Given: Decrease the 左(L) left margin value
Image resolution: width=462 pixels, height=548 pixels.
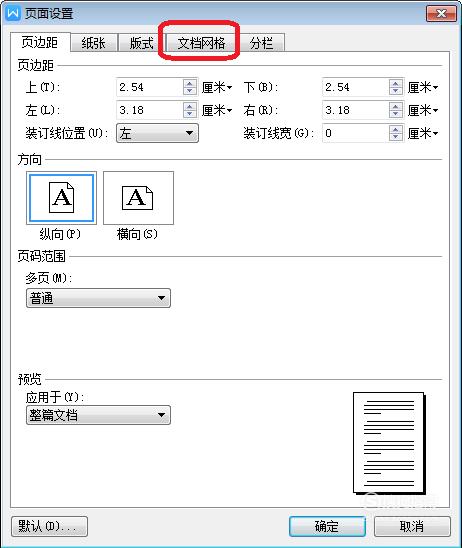Looking at the screenshot, I should (189, 114).
